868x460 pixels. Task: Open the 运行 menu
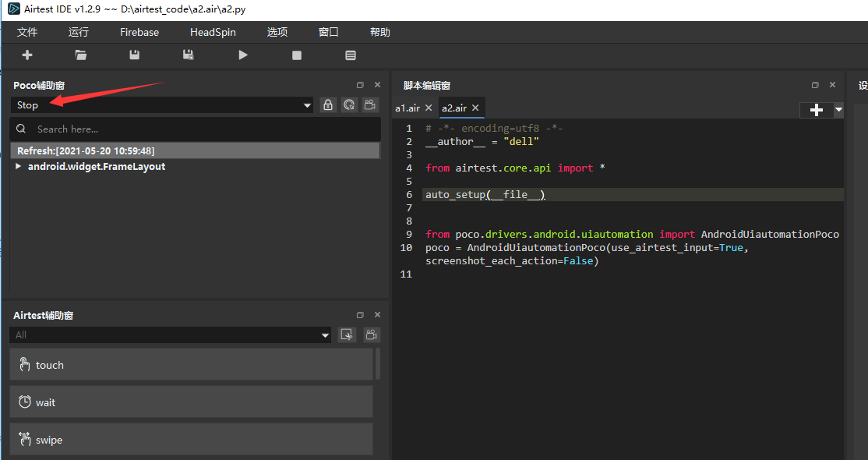coord(79,32)
